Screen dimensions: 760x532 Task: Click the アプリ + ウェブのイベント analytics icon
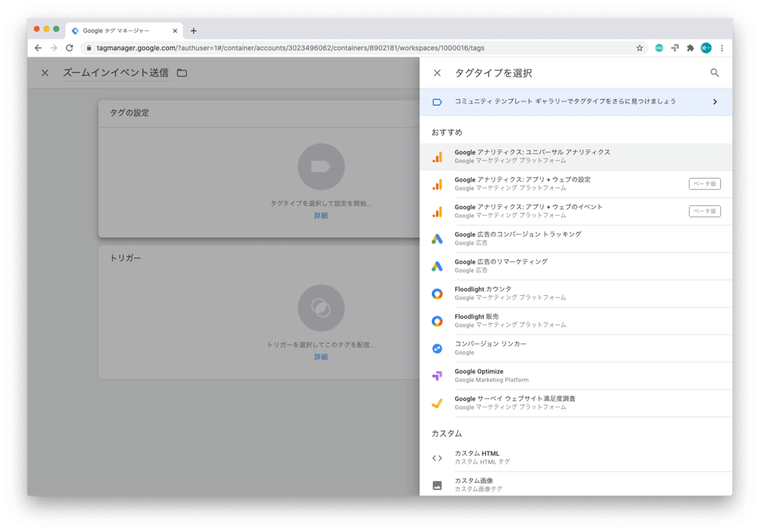pyautogui.click(x=437, y=212)
